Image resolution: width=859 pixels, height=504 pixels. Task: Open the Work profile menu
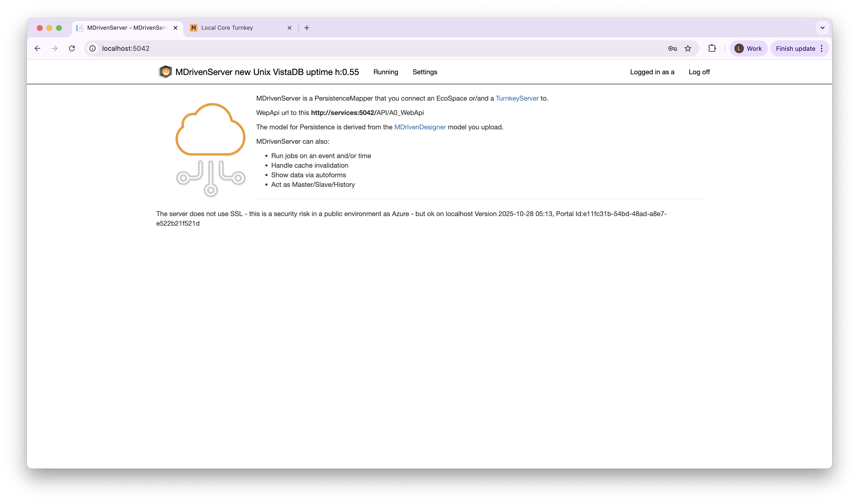(x=748, y=48)
